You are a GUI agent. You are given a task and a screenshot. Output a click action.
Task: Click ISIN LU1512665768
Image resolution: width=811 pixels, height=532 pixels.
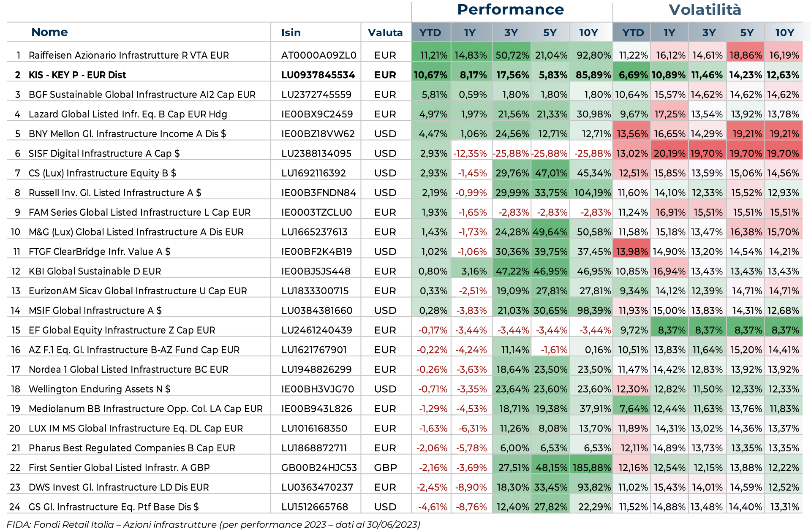tap(315, 507)
